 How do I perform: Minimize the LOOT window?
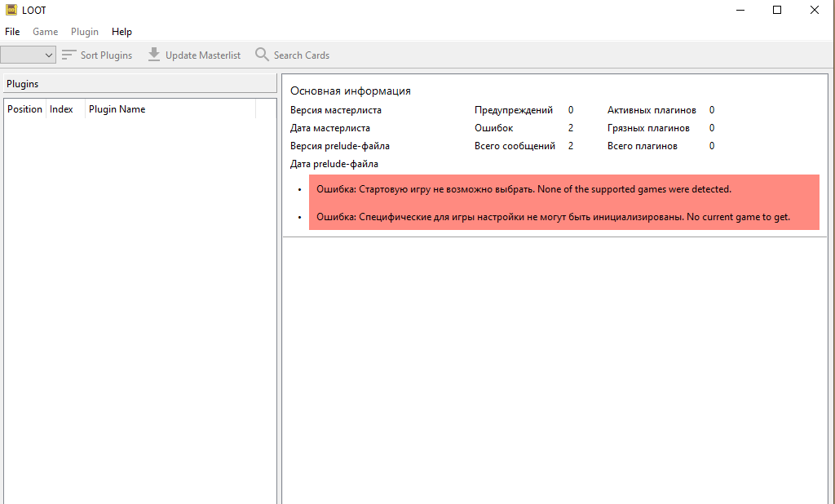coord(740,10)
